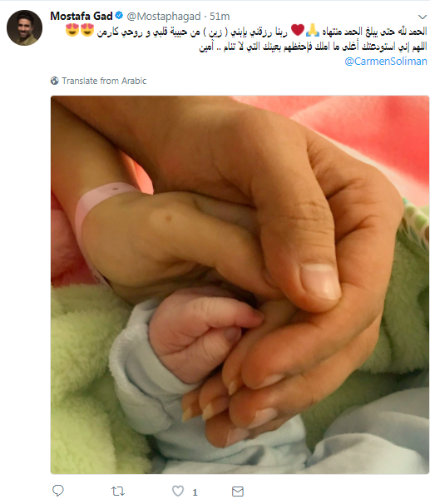Open the baby hand photo
The height and width of the screenshot is (504, 430).
click(x=240, y=284)
